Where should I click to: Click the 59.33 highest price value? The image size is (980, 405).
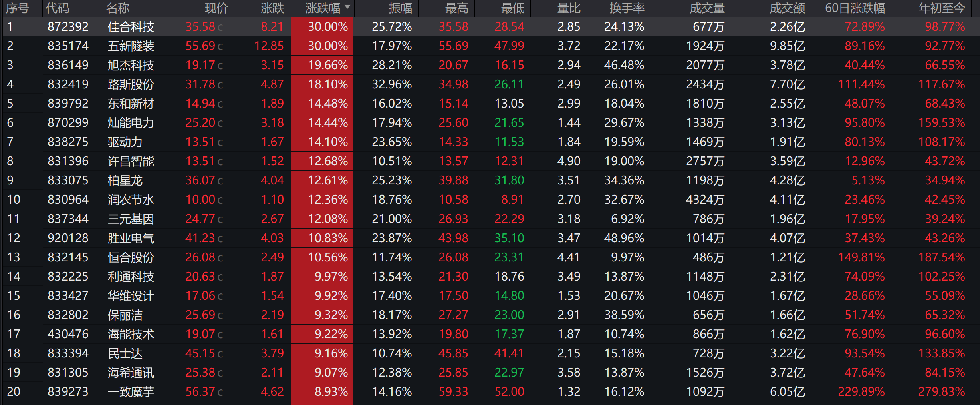pos(454,392)
